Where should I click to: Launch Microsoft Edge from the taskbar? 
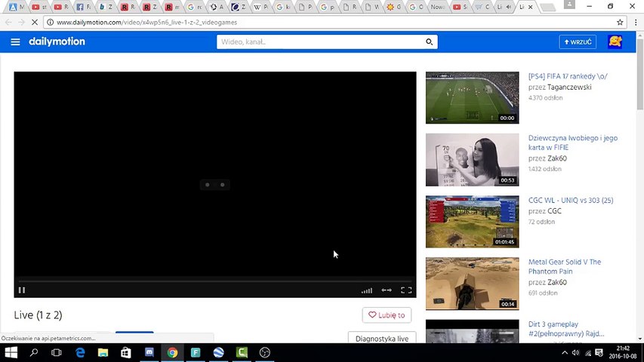(80, 352)
